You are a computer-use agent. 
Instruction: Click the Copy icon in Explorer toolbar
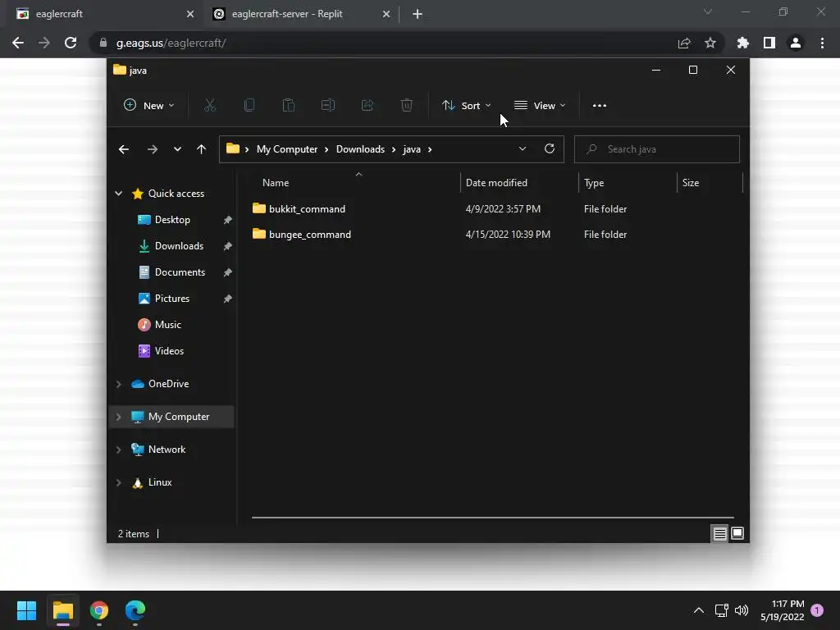pos(249,106)
